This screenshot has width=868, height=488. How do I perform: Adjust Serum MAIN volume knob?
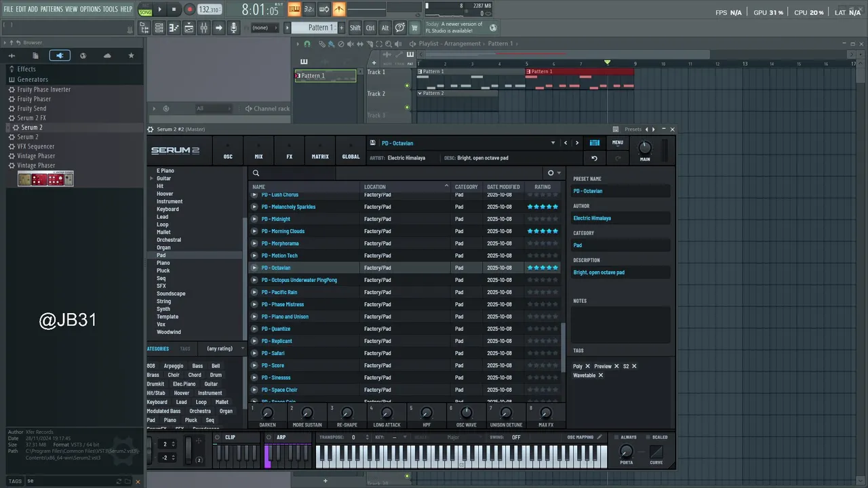[x=645, y=147]
